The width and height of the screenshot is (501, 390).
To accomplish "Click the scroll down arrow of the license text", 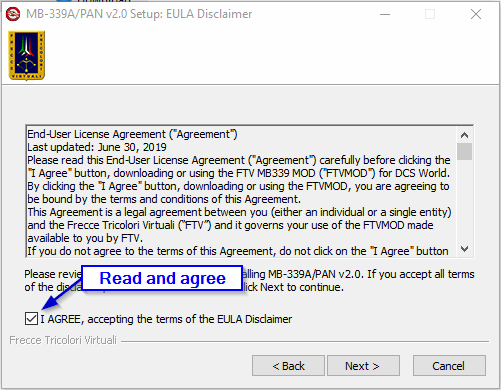I will tap(464, 249).
